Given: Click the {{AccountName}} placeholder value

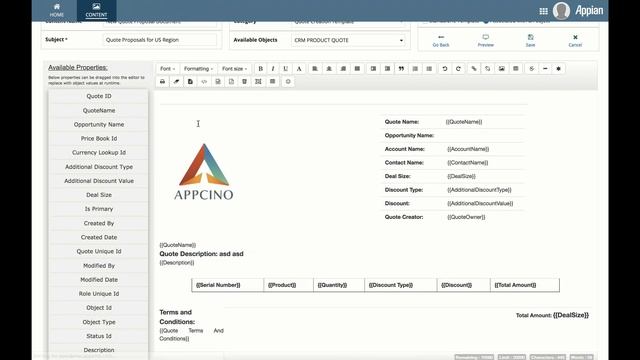Looking at the screenshot, I should [468, 149].
